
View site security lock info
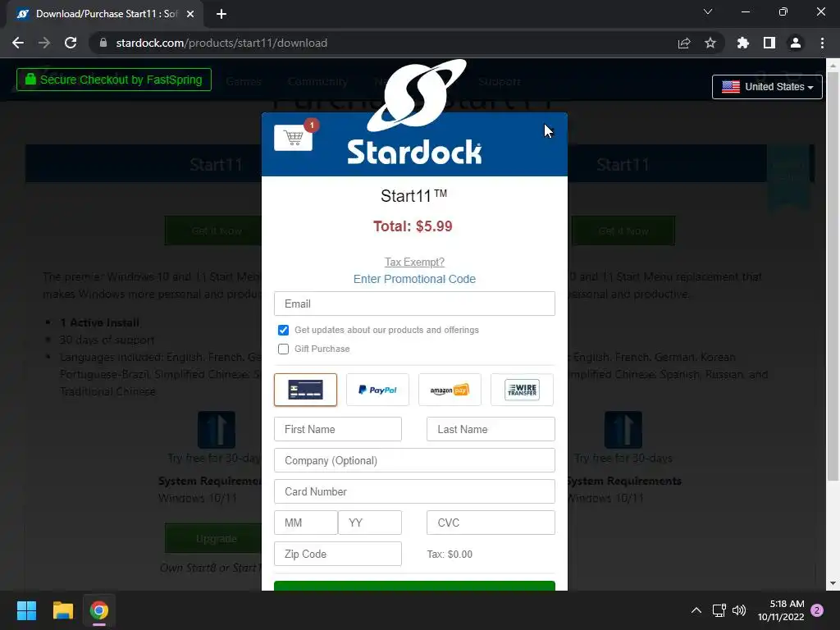point(103,43)
